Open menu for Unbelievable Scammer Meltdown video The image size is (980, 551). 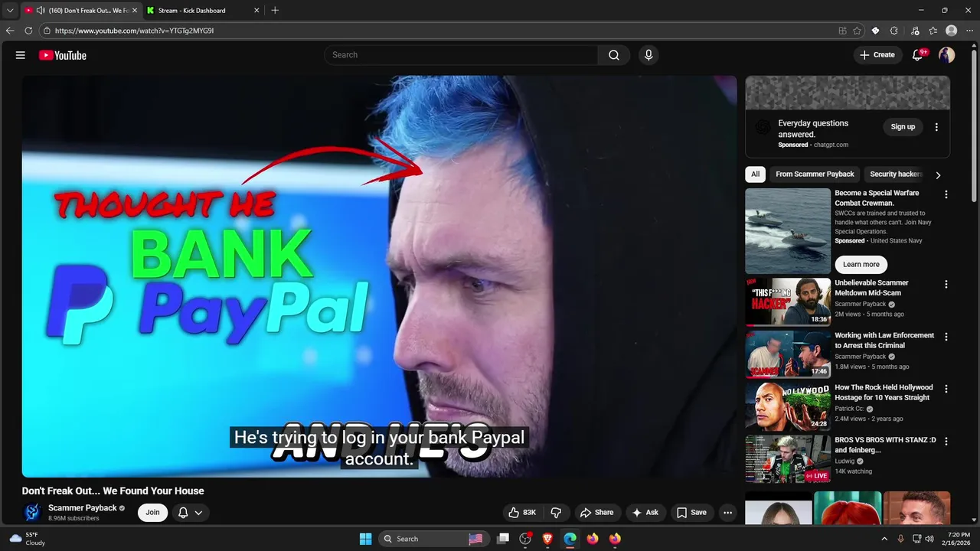point(946,284)
